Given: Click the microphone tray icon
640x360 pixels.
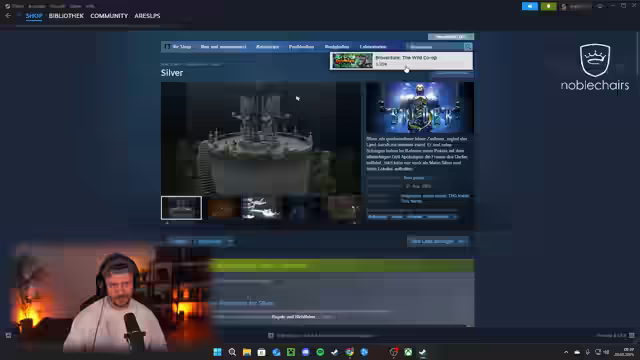Looking at the screenshot, I should (587, 352).
